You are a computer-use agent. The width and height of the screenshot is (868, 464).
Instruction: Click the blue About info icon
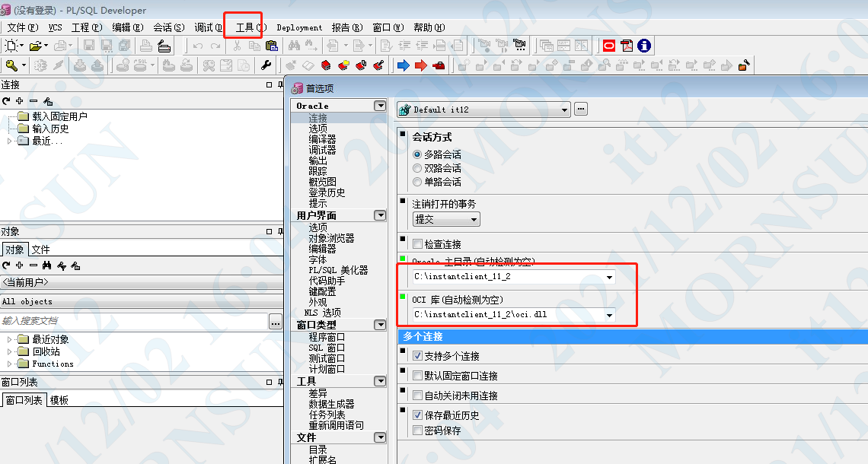point(643,46)
